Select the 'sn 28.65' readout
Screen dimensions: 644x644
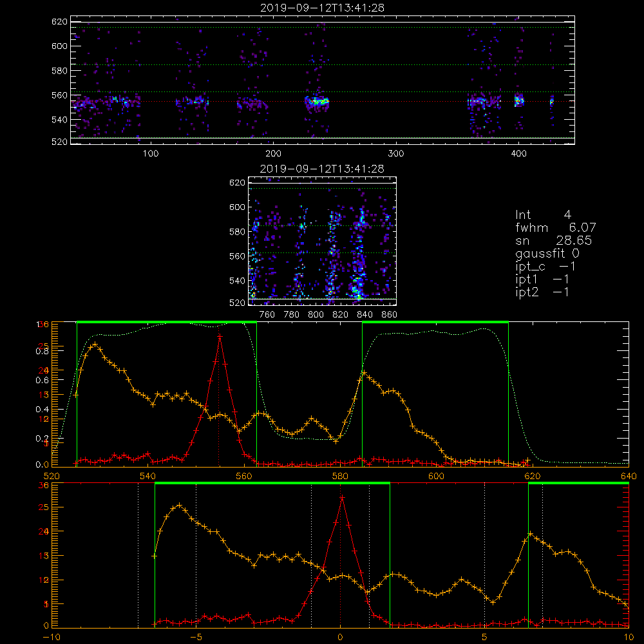pyautogui.click(x=554, y=240)
